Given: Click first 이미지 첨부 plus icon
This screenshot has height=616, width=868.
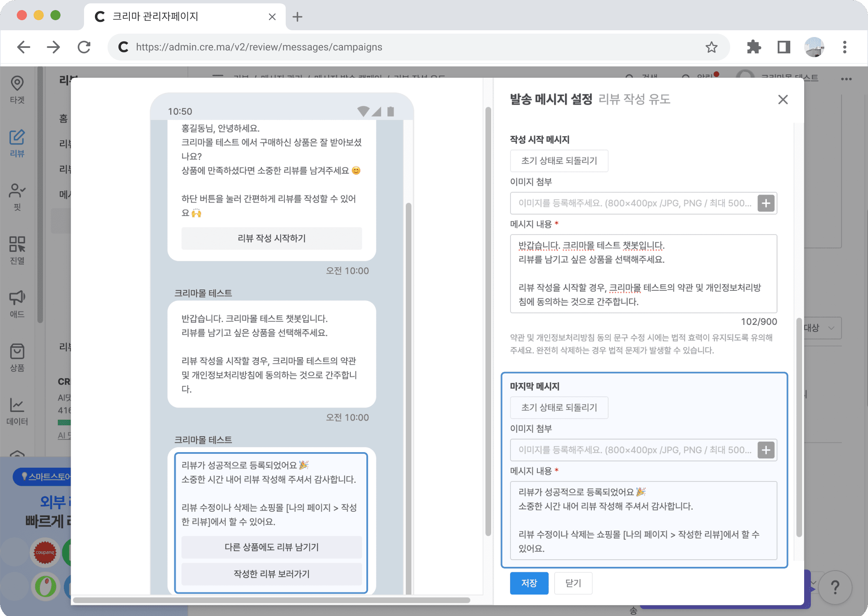Looking at the screenshot, I should tap(766, 203).
